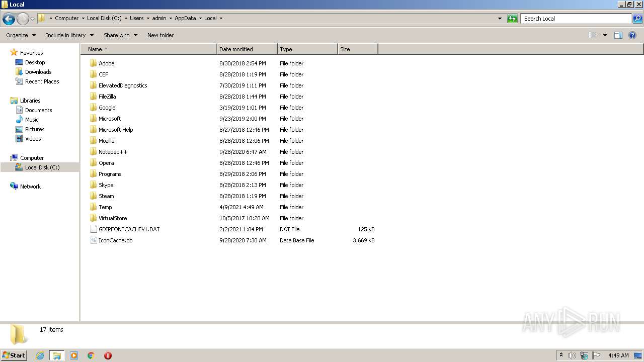Open Include in library menu

tap(69, 35)
